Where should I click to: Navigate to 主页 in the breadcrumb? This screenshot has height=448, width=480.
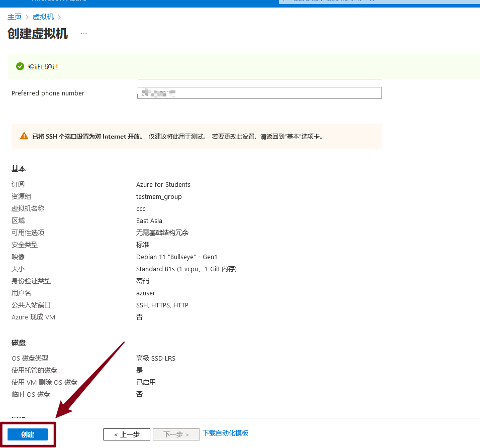[15, 17]
